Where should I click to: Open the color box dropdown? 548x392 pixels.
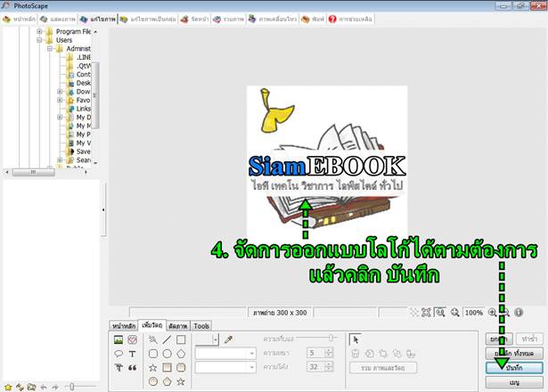(x=216, y=339)
